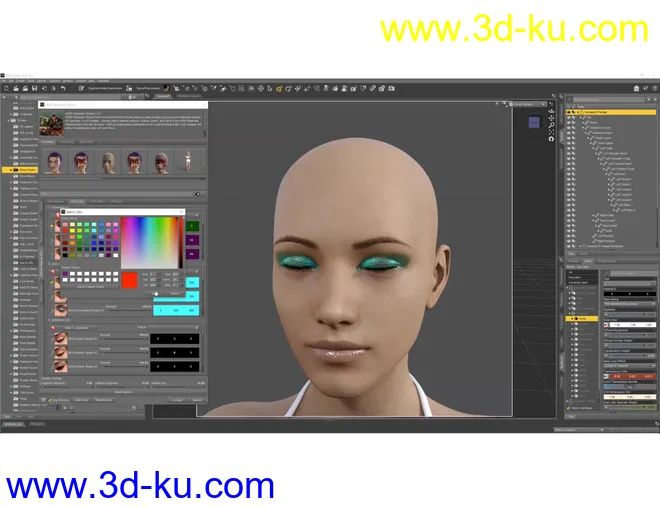660x507 pixels.
Task: Click the New scene icon in main toolbar
Action: (x=6, y=88)
